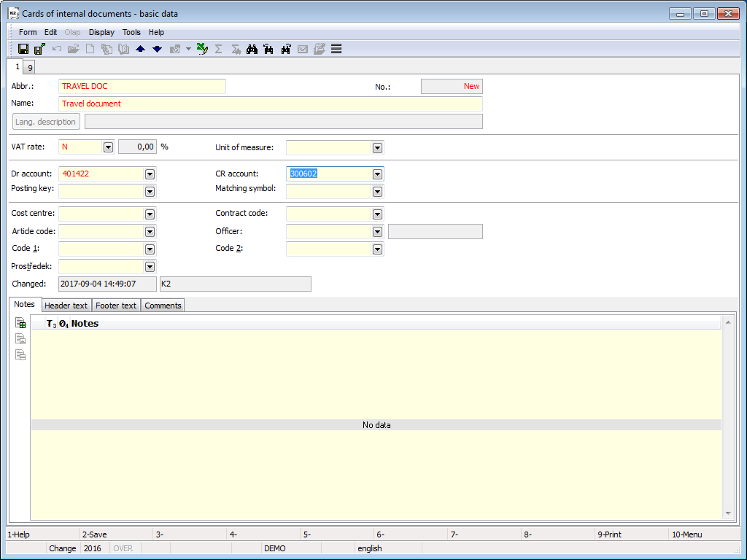Click the Save floppy disk icon
The height and width of the screenshot is (560, 747).
point(23,49)
